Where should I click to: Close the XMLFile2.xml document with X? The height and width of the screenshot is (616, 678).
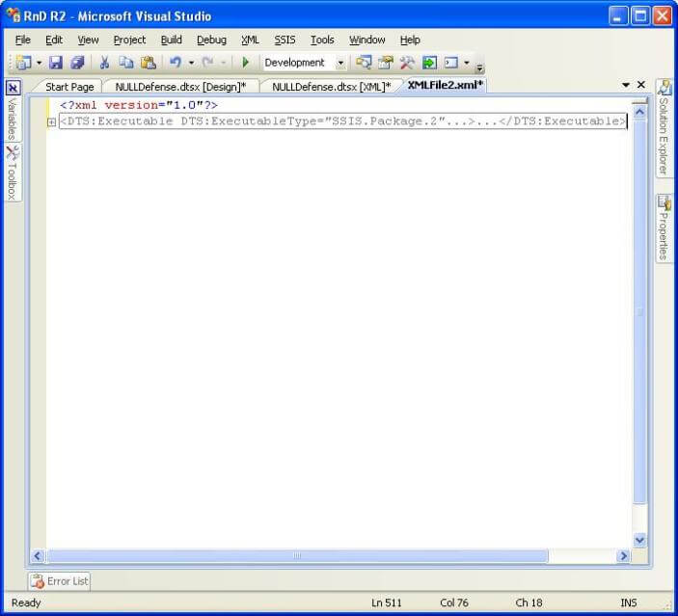[x=641, y=85]
